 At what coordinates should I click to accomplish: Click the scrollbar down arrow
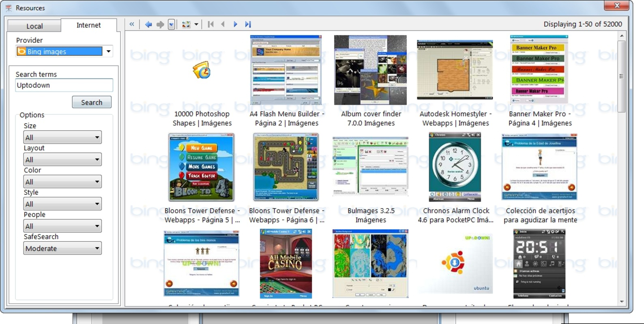621,302
